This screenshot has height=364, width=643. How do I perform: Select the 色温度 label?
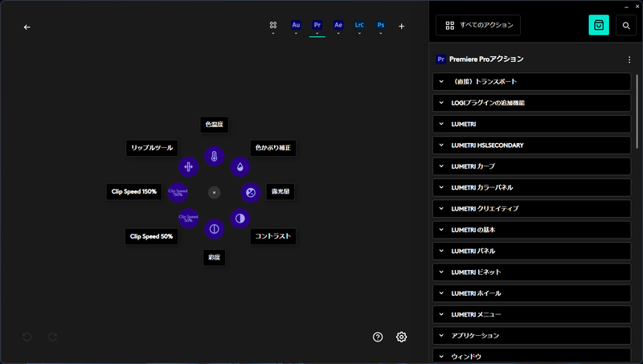click(x=214, y=125)
